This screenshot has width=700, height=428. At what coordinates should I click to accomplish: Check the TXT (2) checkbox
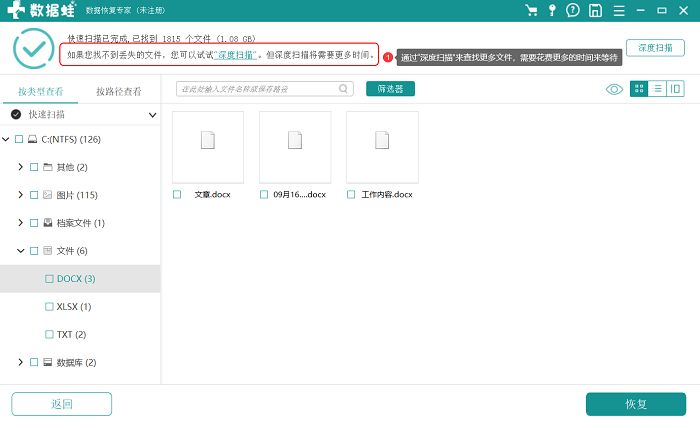(x=49, y=334)
